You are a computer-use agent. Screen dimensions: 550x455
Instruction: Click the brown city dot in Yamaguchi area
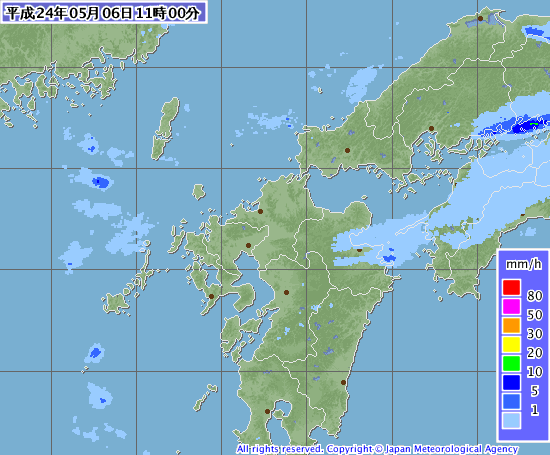tap(347, 150)
